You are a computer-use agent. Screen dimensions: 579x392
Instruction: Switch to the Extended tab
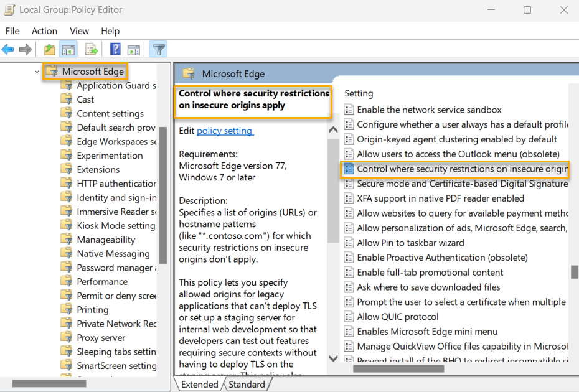coord(200,385)
